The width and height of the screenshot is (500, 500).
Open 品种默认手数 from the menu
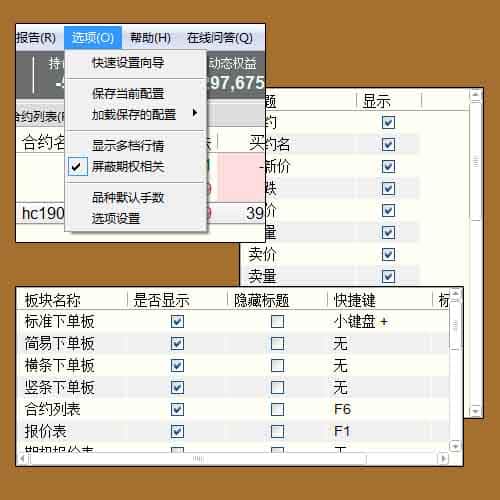[128, 198]
